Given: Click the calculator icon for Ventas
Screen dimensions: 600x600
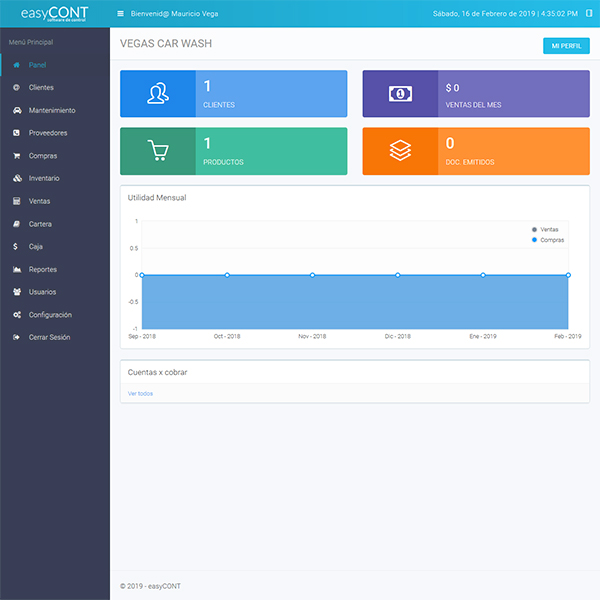Looking at the screenshot, I should pos(16,201).
